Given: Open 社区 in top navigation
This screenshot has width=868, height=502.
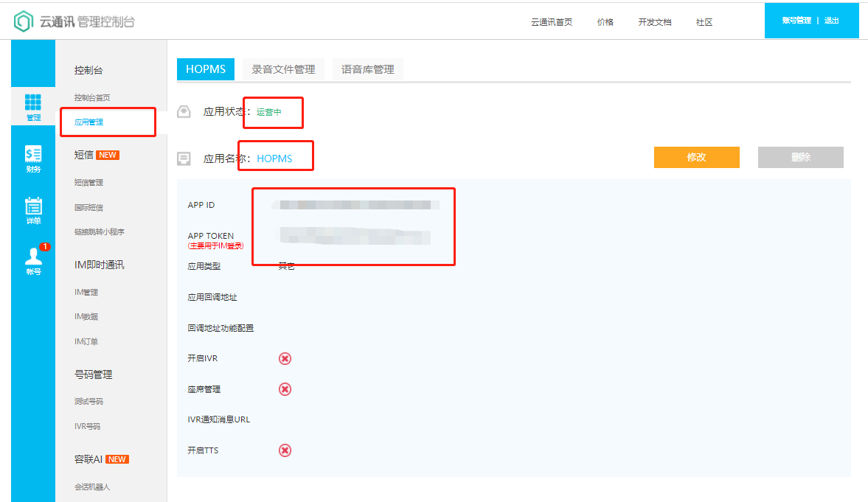Looking at the screenshot, I should pyautogui.click(x=704, y=22).
